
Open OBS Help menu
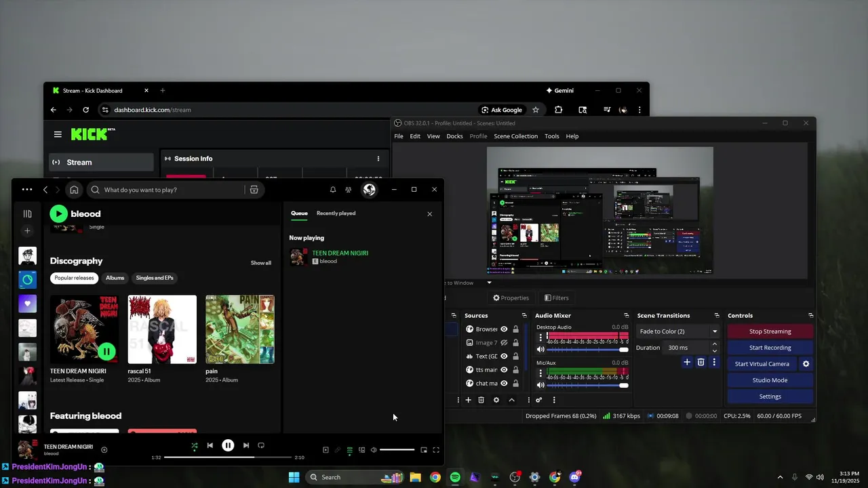point(572,136)
